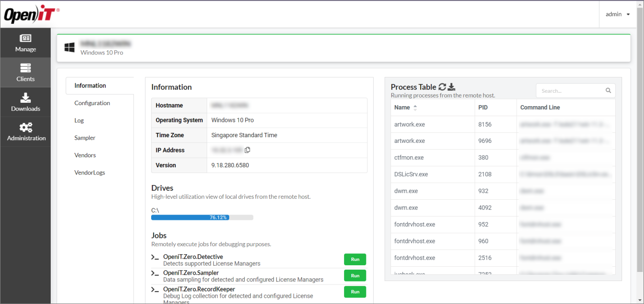Click the terminal icon beside OpeniT.Zero.Detective

pos(155,258)
